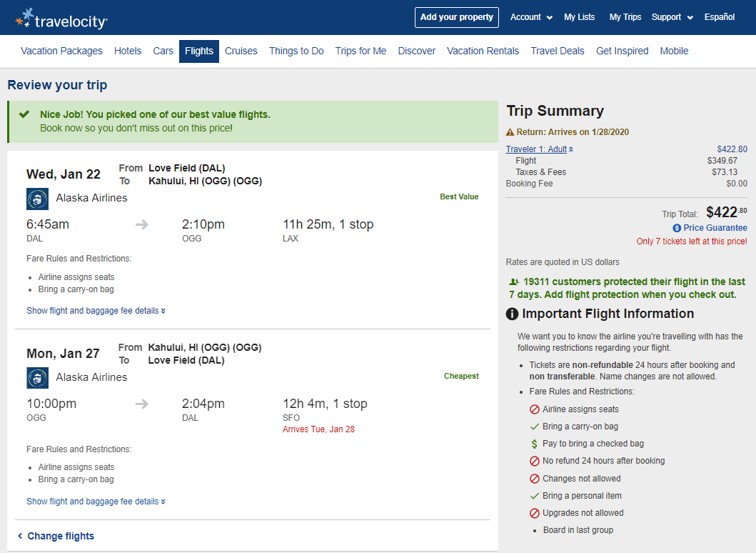Go to Trips for Me tab
Image resolution: width=756 pixels, height=553 pixels.
(x=361, y=51)
